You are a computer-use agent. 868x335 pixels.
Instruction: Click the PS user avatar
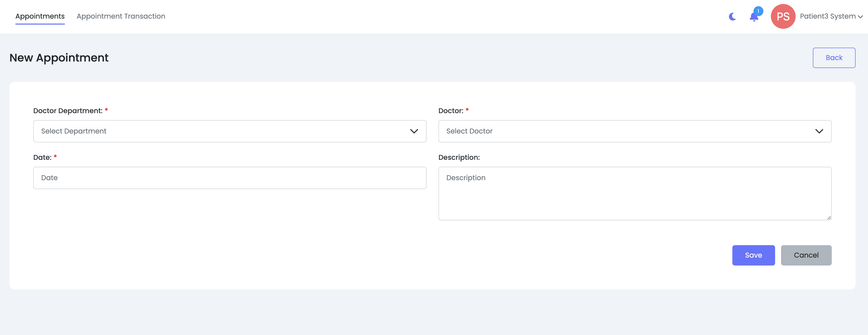[783, 16]
